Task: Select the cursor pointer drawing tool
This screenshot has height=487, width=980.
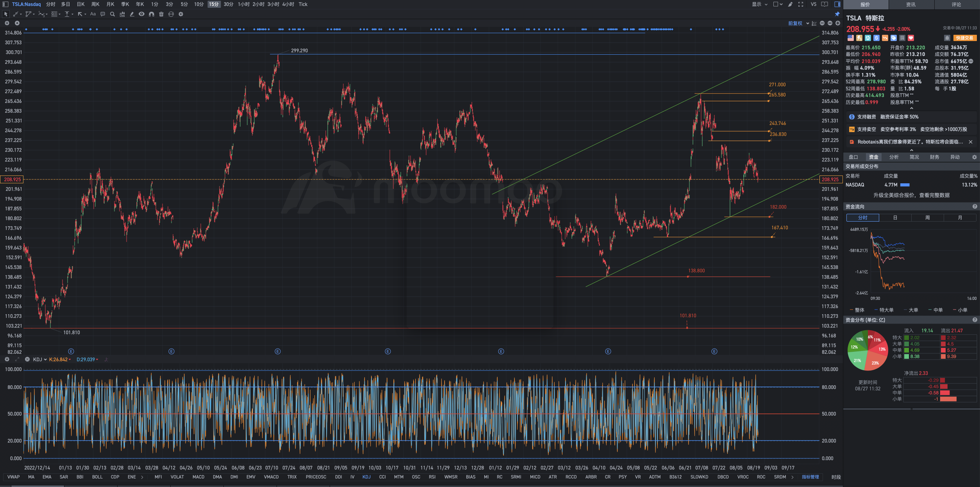Action: (5, 14)
